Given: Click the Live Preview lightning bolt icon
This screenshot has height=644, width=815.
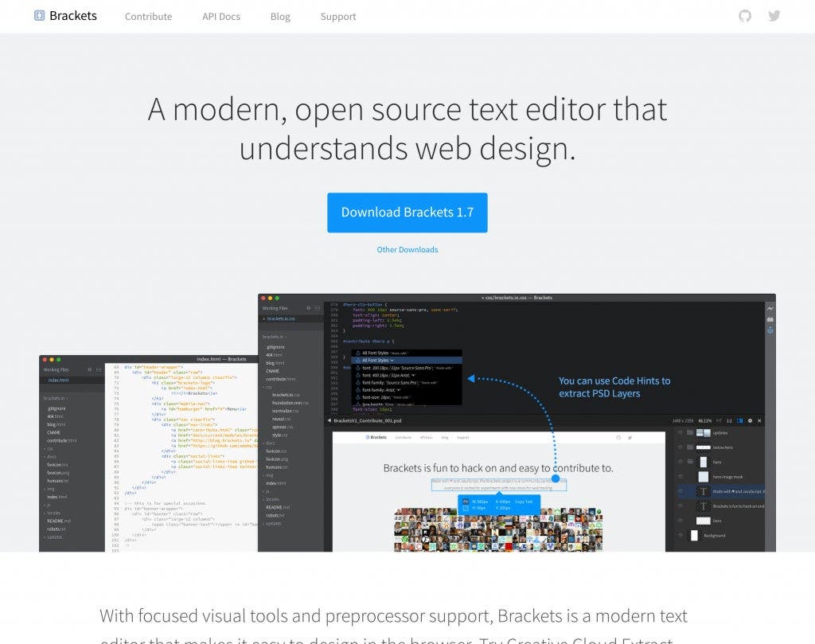Looking at the screenshot, I should pyautogui.click(x=770, y=308).
